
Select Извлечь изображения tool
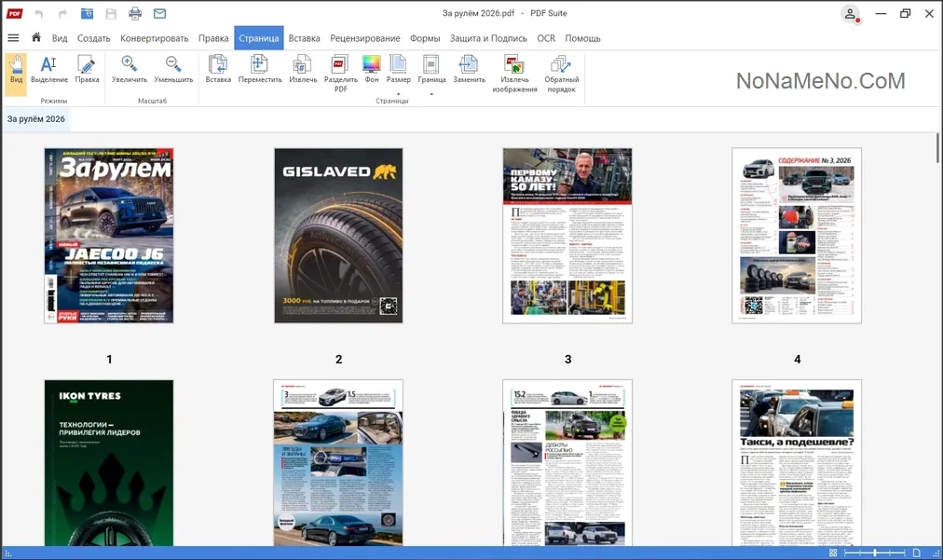pyautogui.click(x=514, y=74)
